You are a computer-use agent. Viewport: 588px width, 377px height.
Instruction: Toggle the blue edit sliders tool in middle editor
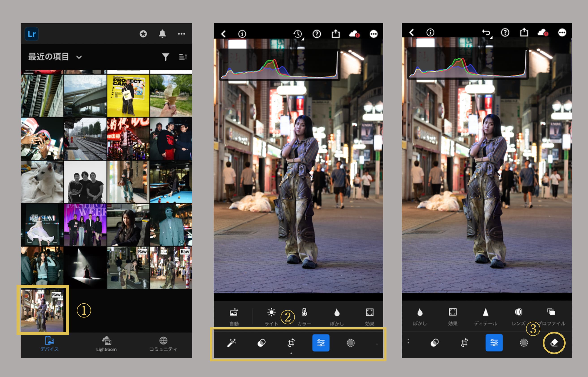point(321,343)
